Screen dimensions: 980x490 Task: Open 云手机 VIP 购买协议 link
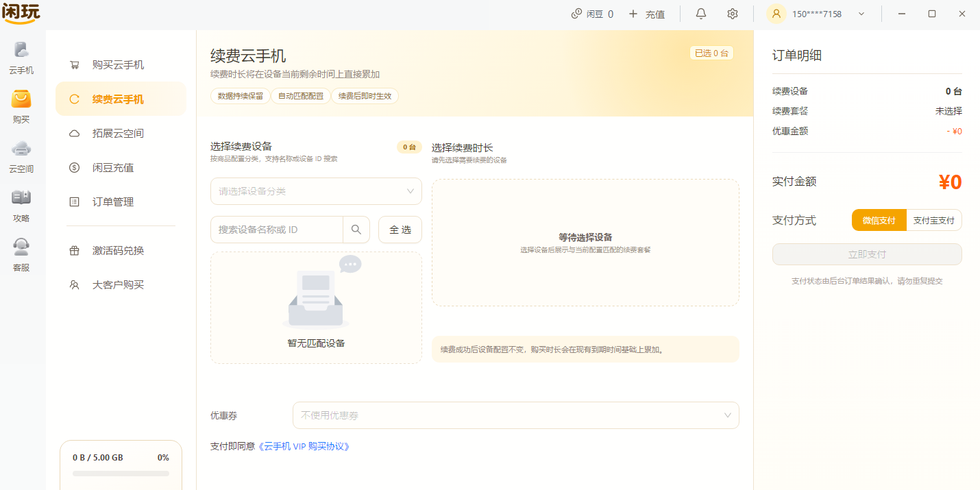[x=305, y=446]
